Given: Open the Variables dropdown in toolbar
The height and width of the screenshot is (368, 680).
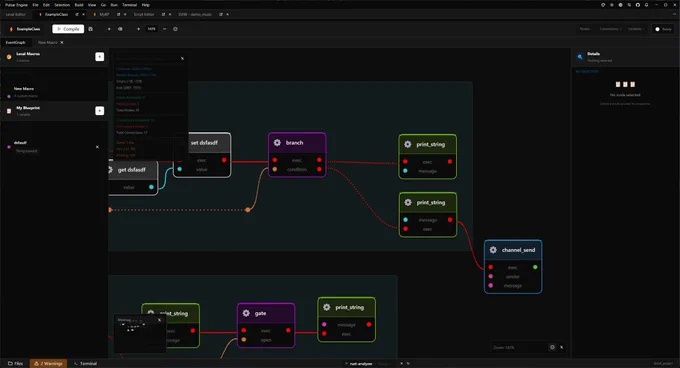Looking at the screenshot, I should point(636,29).
